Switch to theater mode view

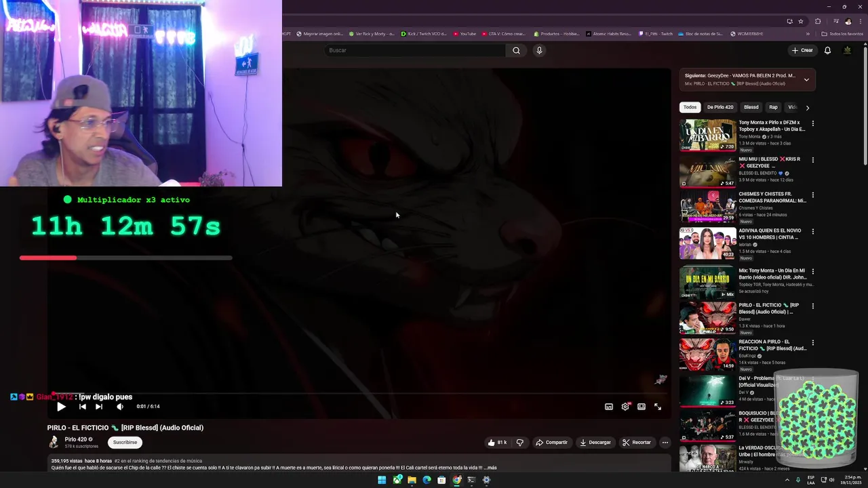642,407
